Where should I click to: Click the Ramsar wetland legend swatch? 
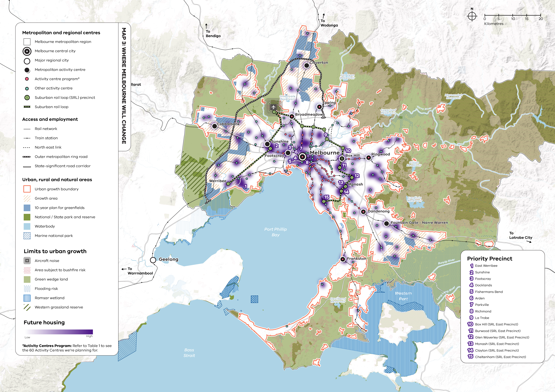tap(27, 298)
